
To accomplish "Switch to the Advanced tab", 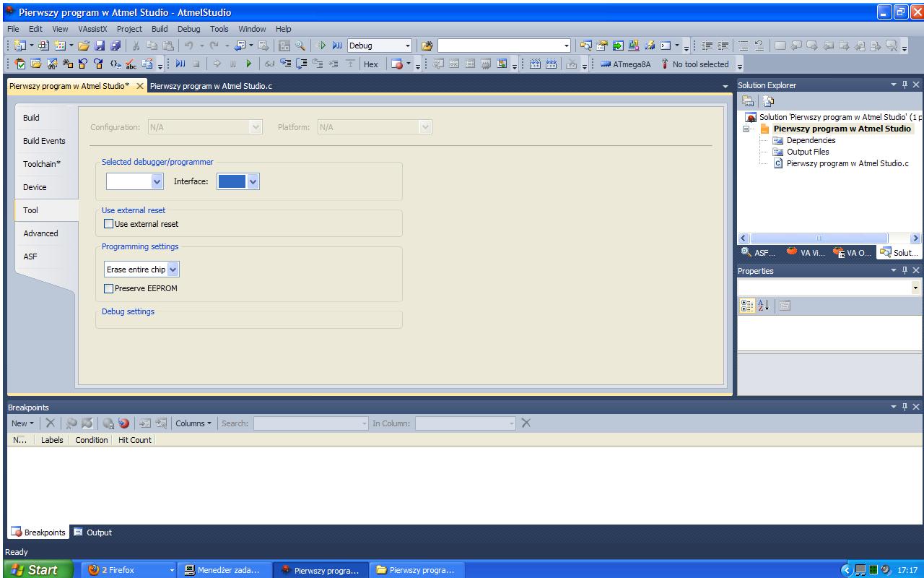I will 45,233.
